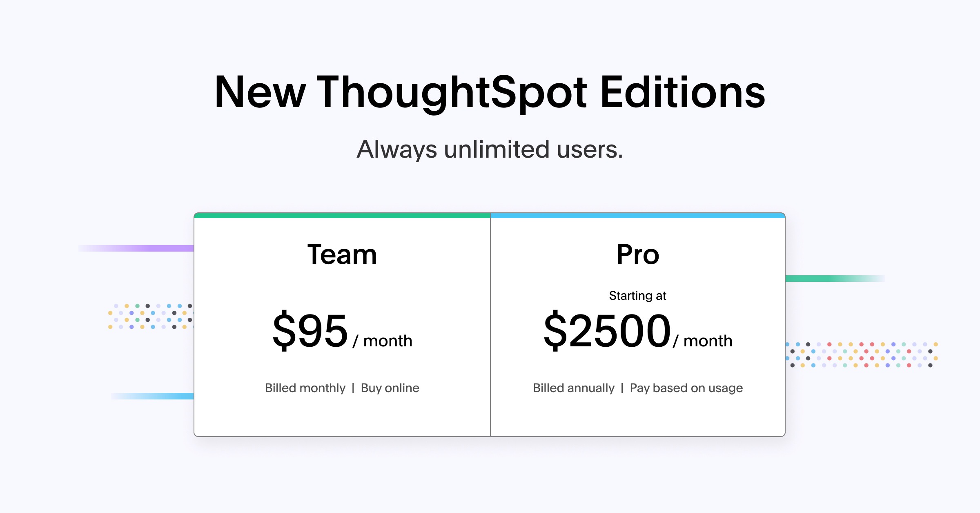The width and height of the screenshot is (980, 513).
Task: Click the $2500 Pro price
Action: [607, 330]
